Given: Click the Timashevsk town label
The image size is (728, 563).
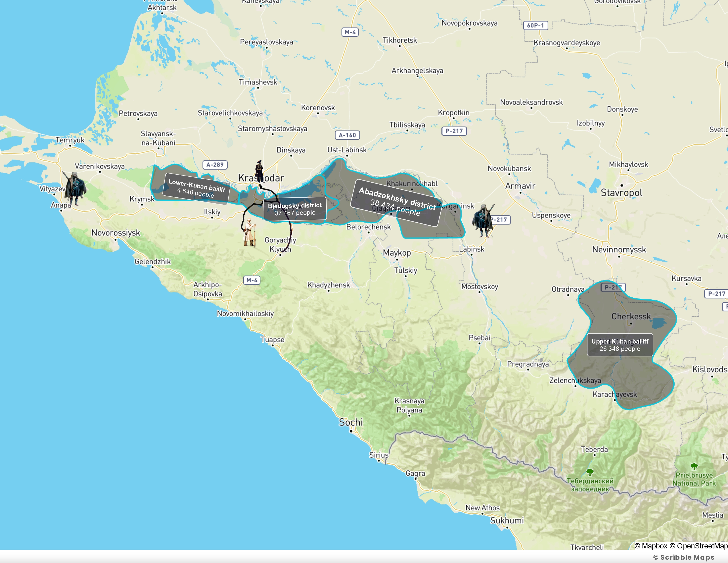Looking at the screenshot, I should (258, 82).
